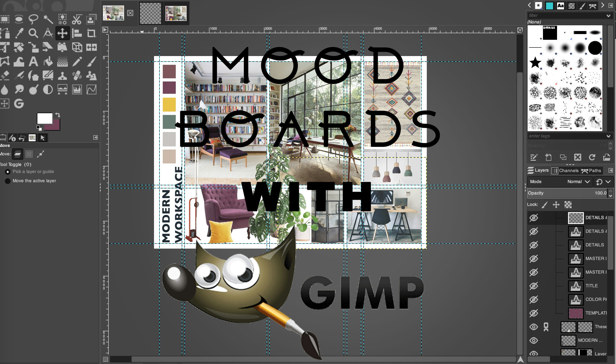Open the Fonts Aa dock tab
This screenshot has height=364, width=616.
coord(560,6)
